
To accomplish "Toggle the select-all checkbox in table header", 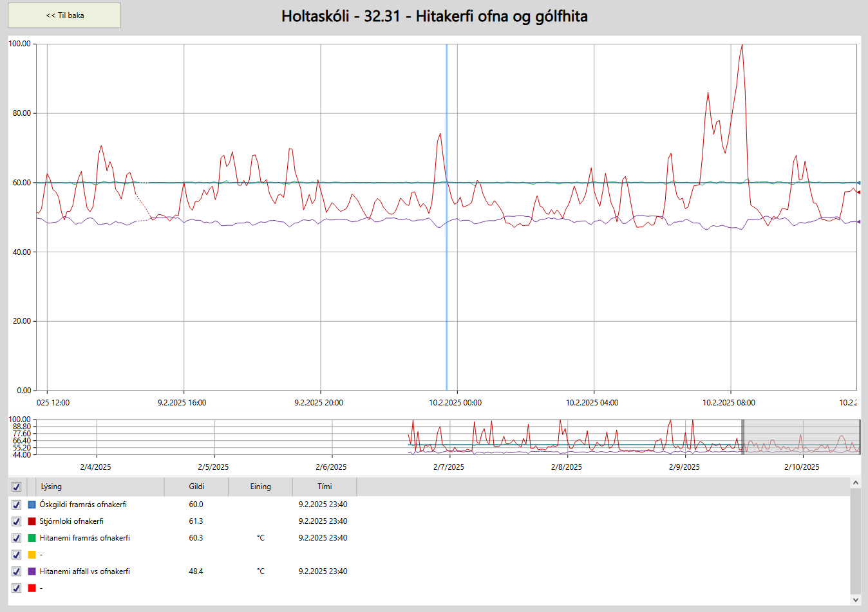I will [16, 487].
